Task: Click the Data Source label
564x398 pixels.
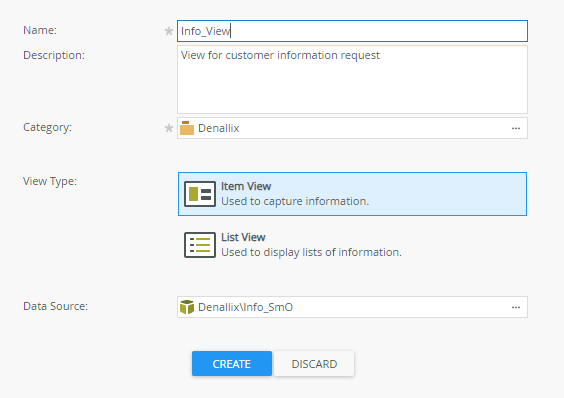Action: (55, 306)
